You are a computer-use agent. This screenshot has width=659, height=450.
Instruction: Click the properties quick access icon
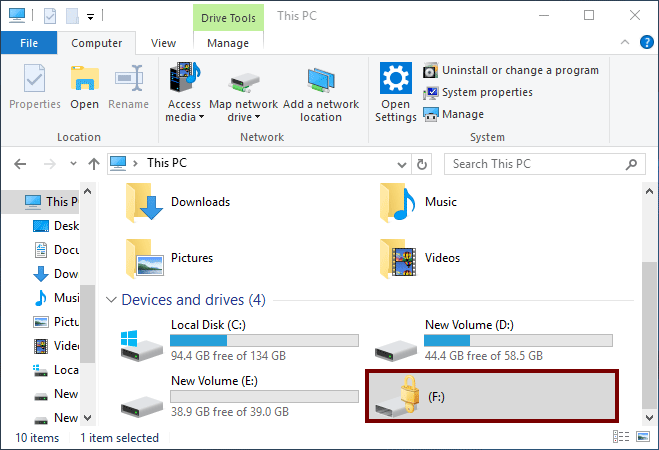click(50, 16)
